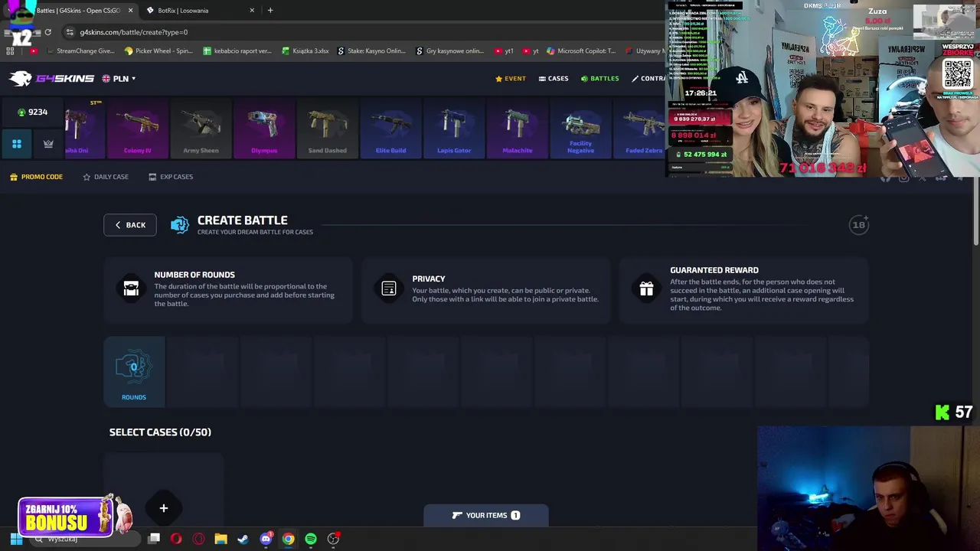The image size is (980, 551).
Task: Open the Olympus skin drop
Action: pyautogui.click(x=264, y=128)
